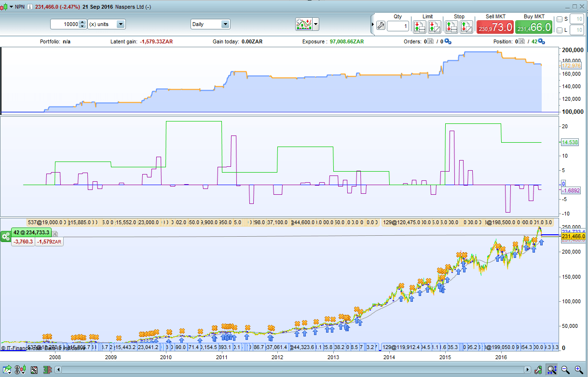This screenshot has width=588, height=377.
Task: Increase the 10000 units stepper value
Action: pyautogui.click(x=82, y=22)
